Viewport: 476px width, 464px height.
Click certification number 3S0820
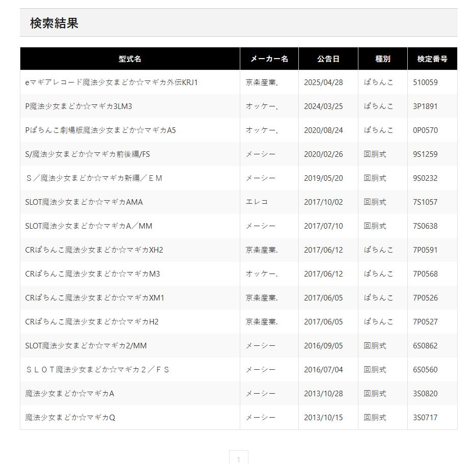tap(425, 394)
